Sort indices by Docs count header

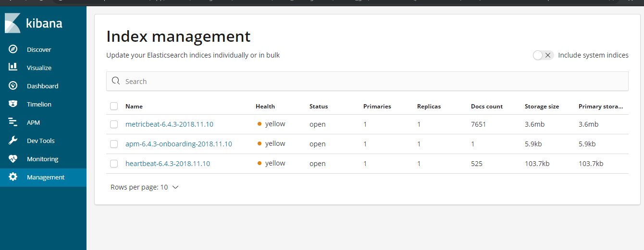coord(486,107)
